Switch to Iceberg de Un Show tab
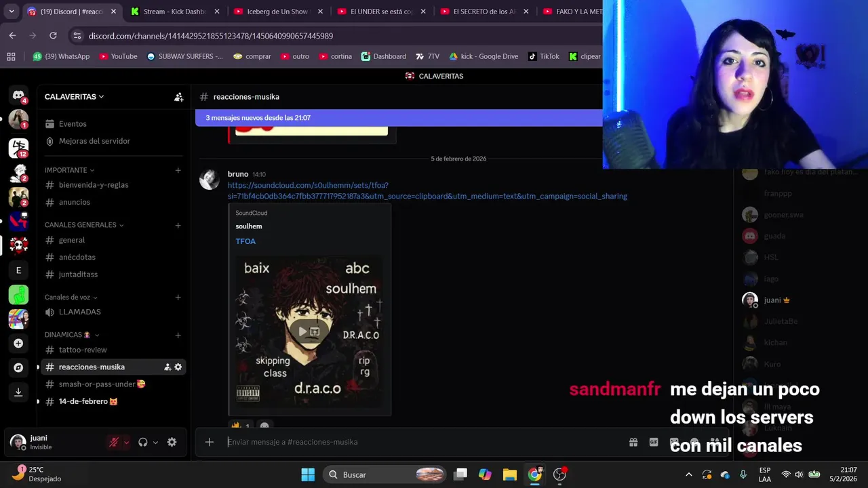Image resolution: width=868 pixels, height=488 pixels. (277, 12)
